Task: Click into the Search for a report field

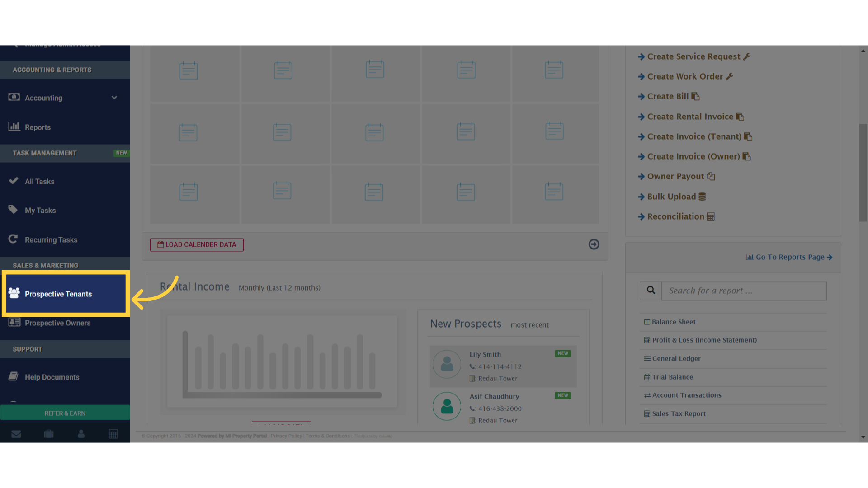Action: pyautogui.click(x=744, y=291)
